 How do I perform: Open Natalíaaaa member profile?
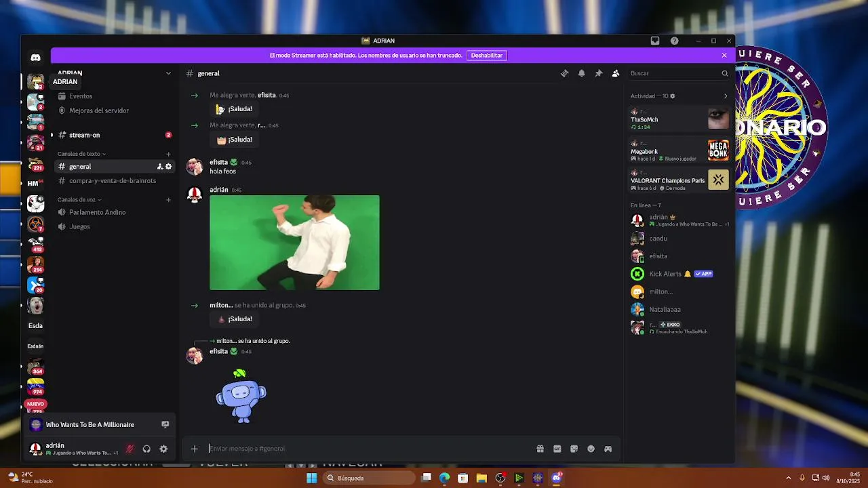(x=679, y=309)
